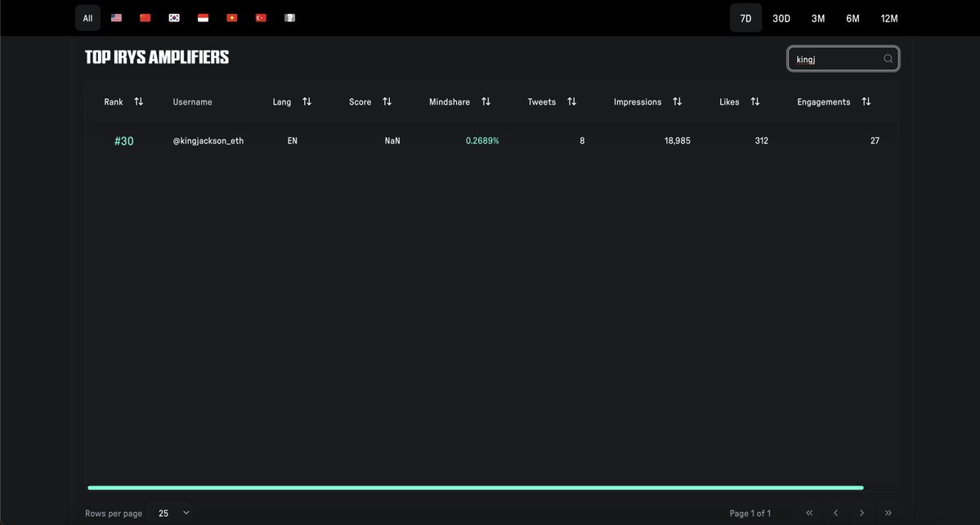
Task: Click the 312 likes value
Action: pyautogui.click(x=761, y=141)
